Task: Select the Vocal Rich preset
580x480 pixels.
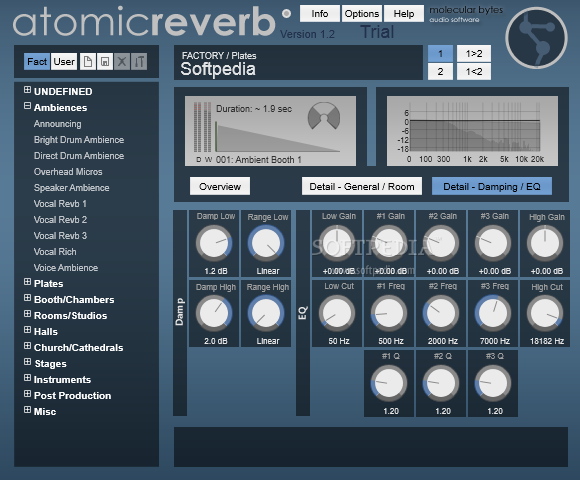Action: [55, 251]
